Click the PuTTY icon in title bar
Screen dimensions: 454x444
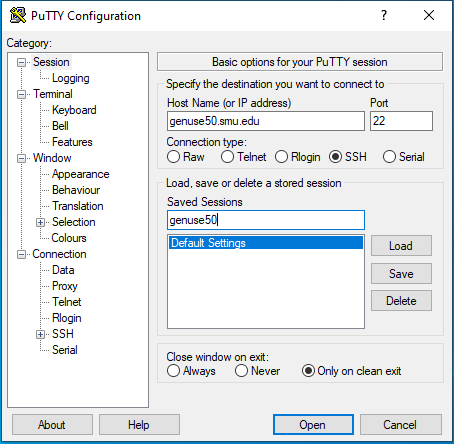point(18,15)
